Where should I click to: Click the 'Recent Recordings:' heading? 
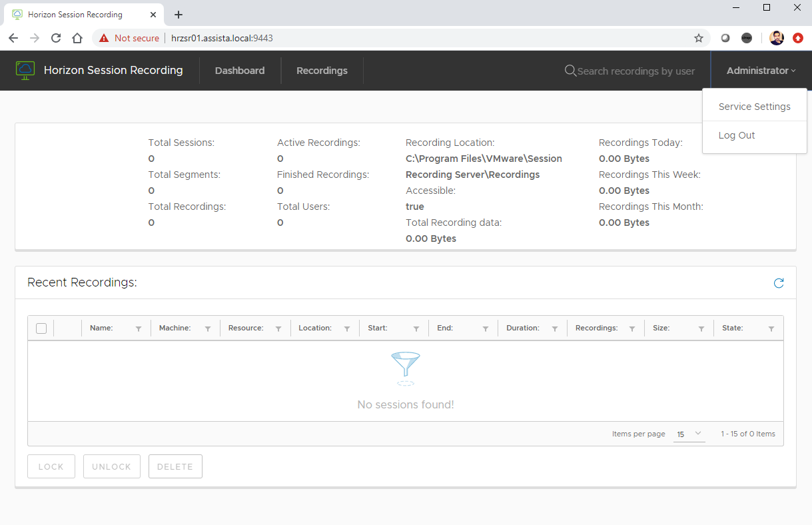(x=82, y=282)
